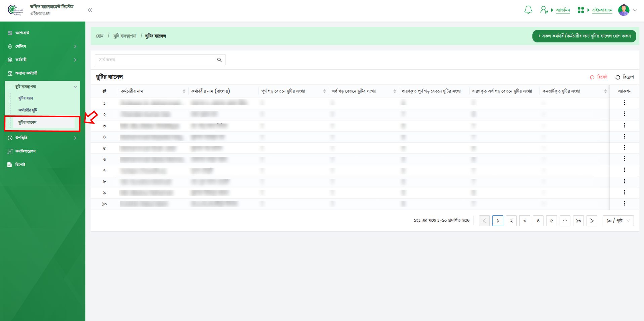Click add leave balance for all employees button

[584, 36]
